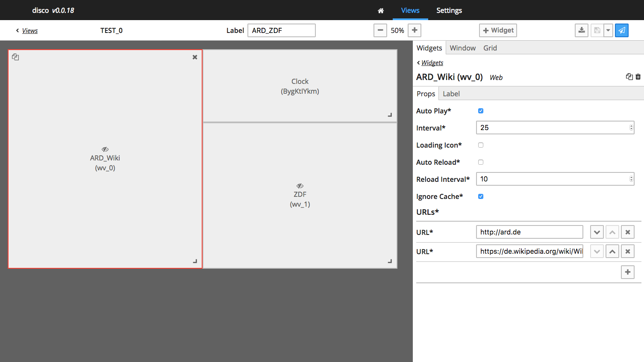The image size is (644, 362).
Task: Click the Clock widget's corner resize handle
Action: (x=390, y=115)
